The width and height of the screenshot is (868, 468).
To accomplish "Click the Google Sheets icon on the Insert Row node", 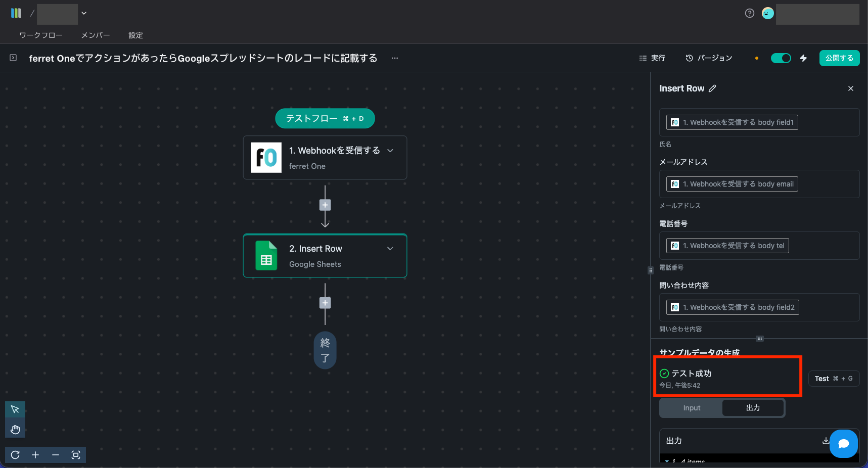I will click(266, 256).
